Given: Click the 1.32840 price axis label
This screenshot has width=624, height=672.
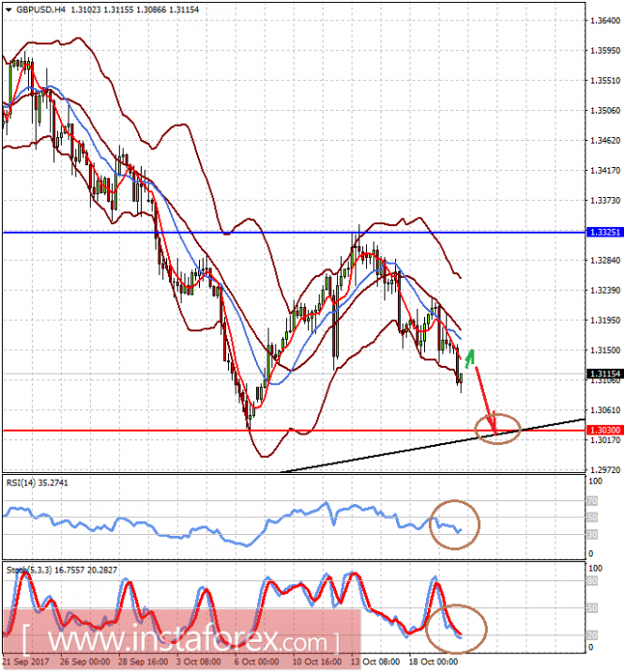Looking at the screenshot, I should click(x=604, y=261).
